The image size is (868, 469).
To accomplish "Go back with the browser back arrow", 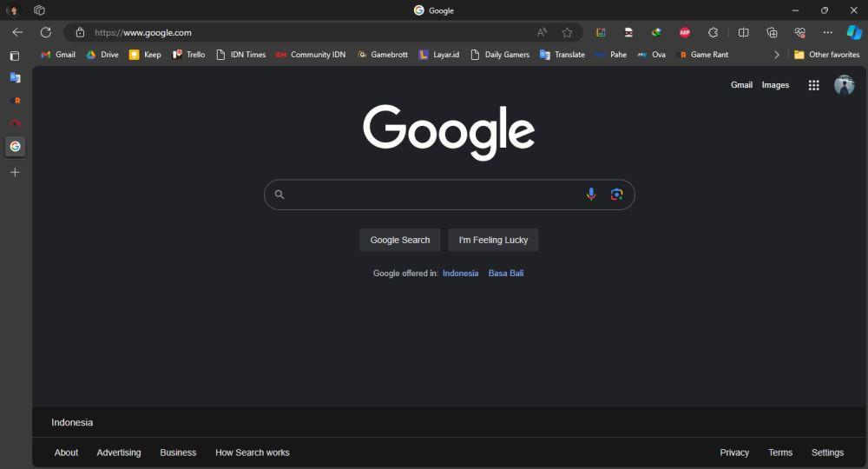I will [x=17, y=32].
